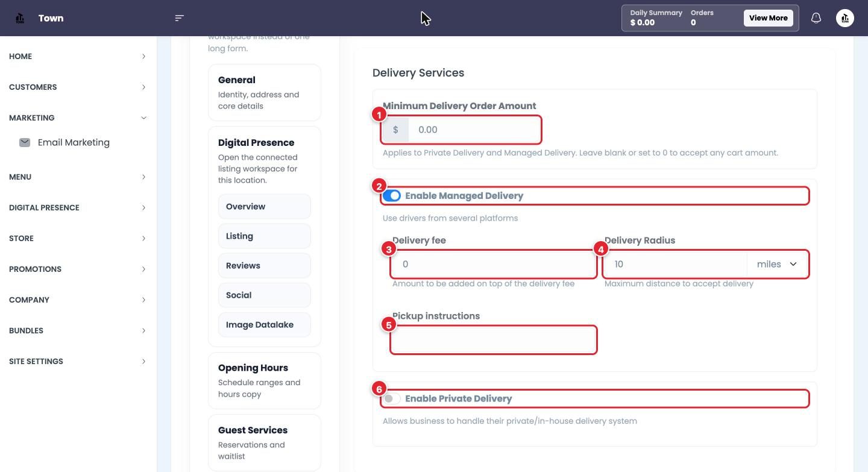Screen dimensions: 868x472
Task: Open the Social workspace link
Action: (x=265, y=295)
